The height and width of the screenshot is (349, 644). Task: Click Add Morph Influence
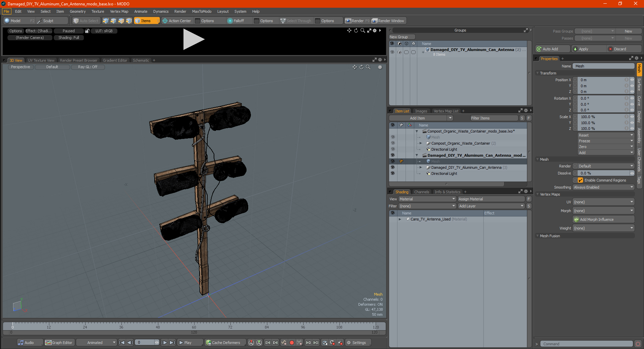point(603,219)
